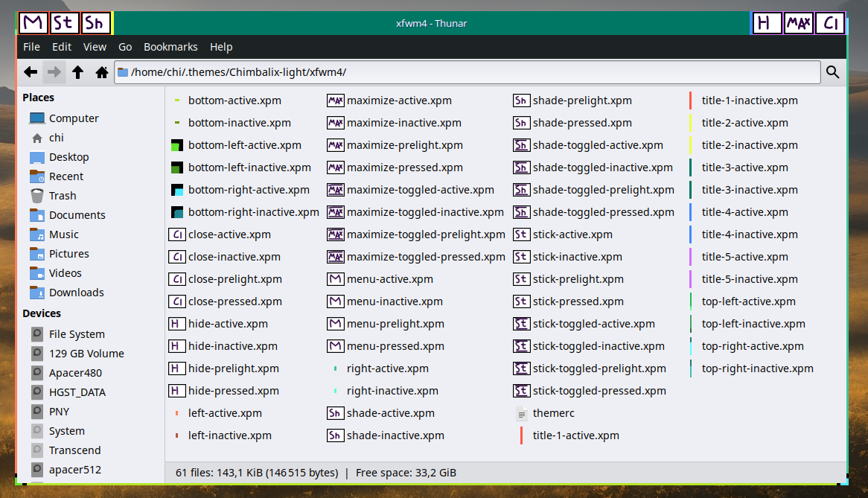
Task: Select HGST_DATA device
Action: pyautogui.click(x=77, y=392)
